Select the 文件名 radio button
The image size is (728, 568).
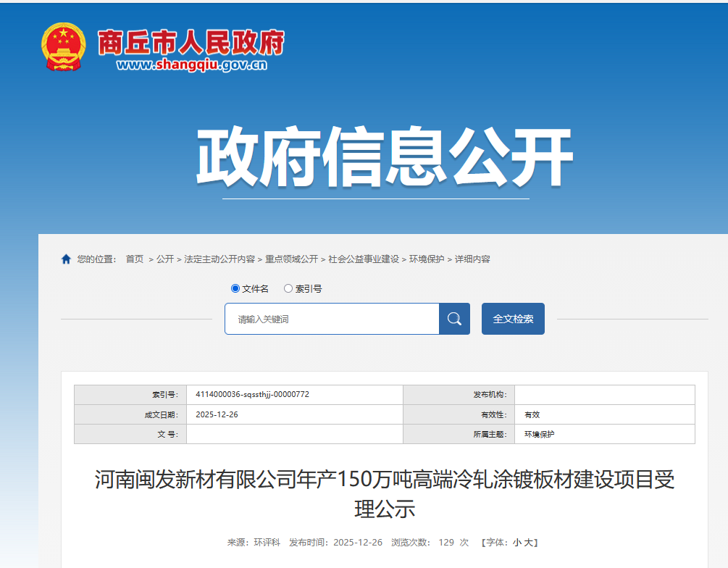tap(234, 288)
